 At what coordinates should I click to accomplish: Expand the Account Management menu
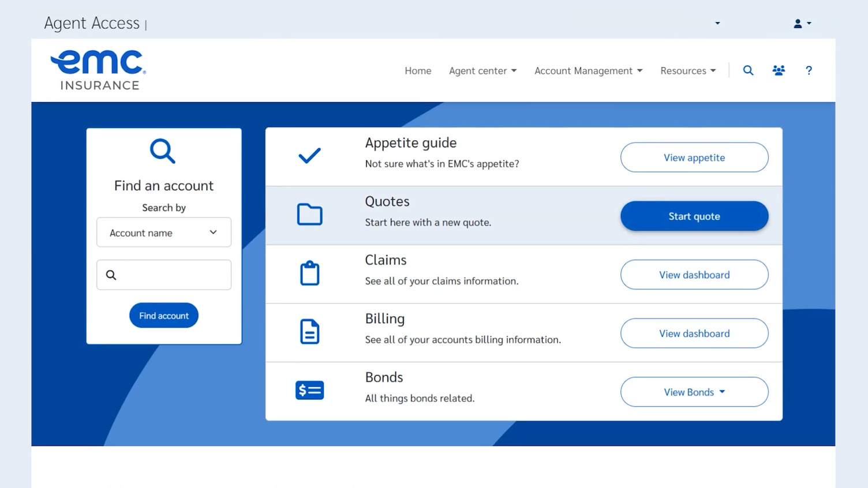[588, 70]
